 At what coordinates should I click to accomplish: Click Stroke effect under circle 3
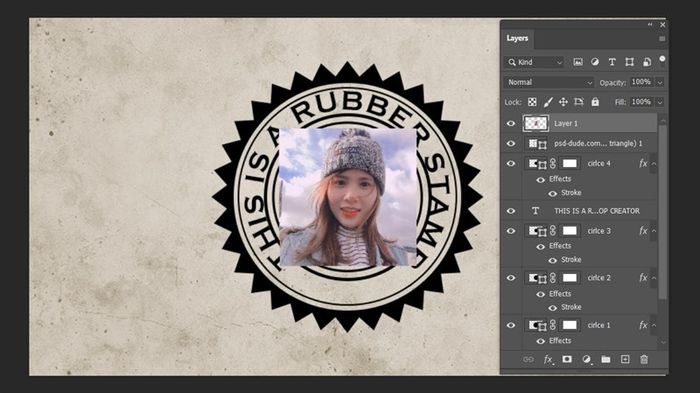pyautogui.click(x=571, y=259)
